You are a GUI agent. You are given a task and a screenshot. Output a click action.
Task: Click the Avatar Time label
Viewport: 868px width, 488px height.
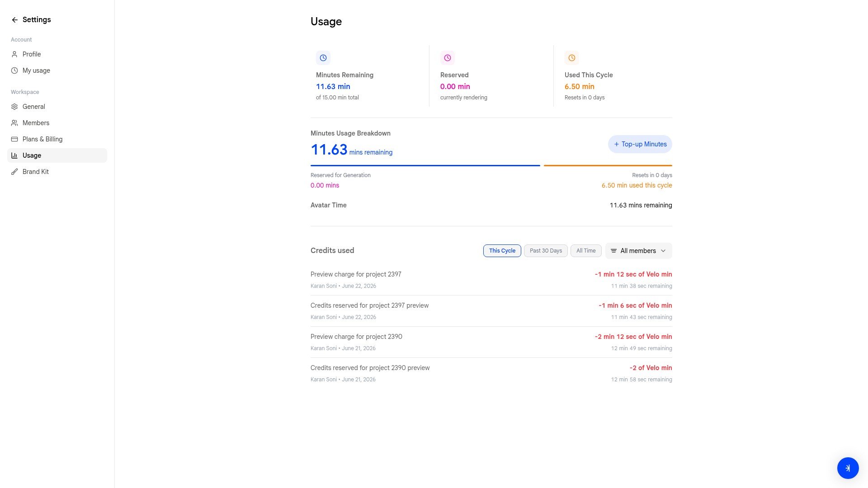tap(329, 205)
